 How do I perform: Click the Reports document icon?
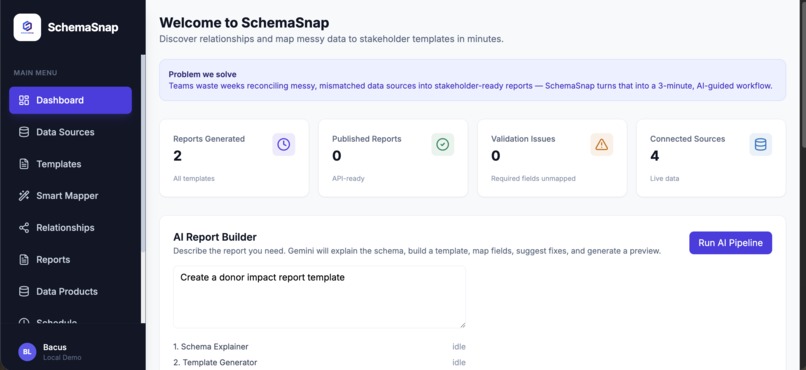pos(24,260)
